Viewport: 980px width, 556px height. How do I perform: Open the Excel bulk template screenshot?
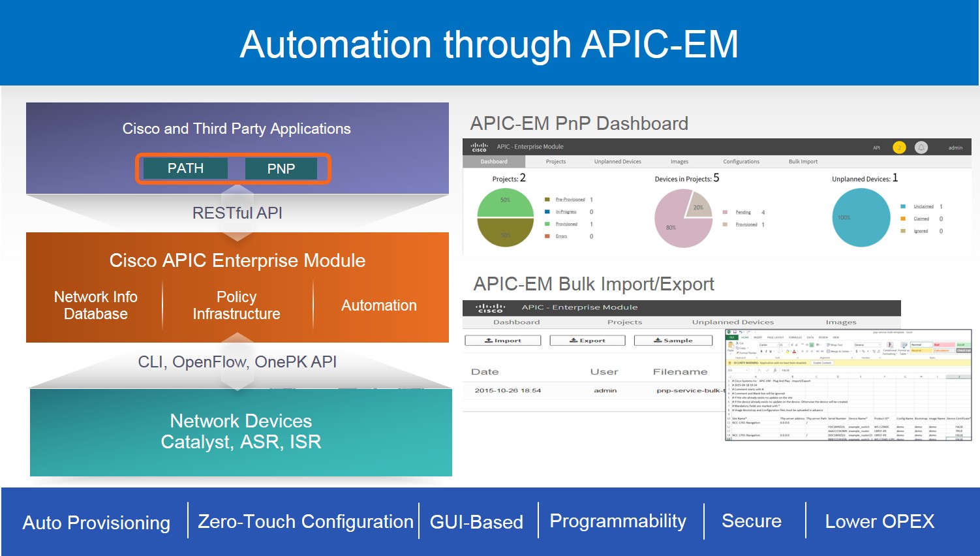848,385
